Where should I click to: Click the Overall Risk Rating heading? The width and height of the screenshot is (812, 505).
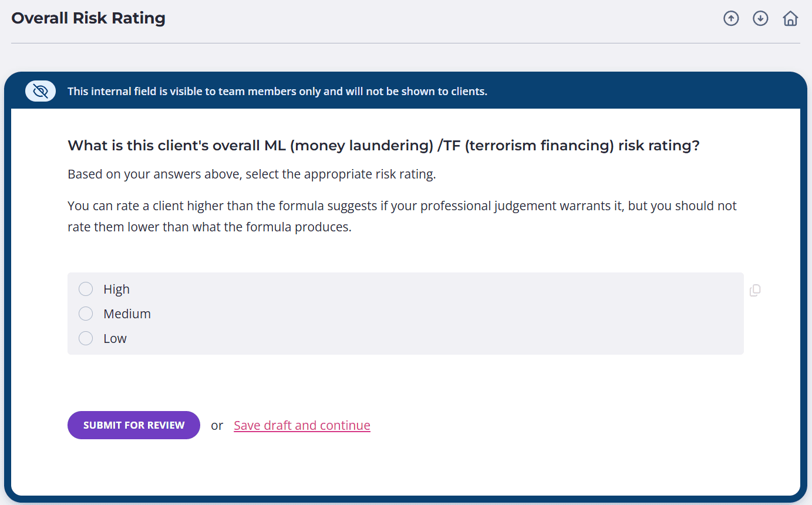pyautogui.click(x=88, y=18)
